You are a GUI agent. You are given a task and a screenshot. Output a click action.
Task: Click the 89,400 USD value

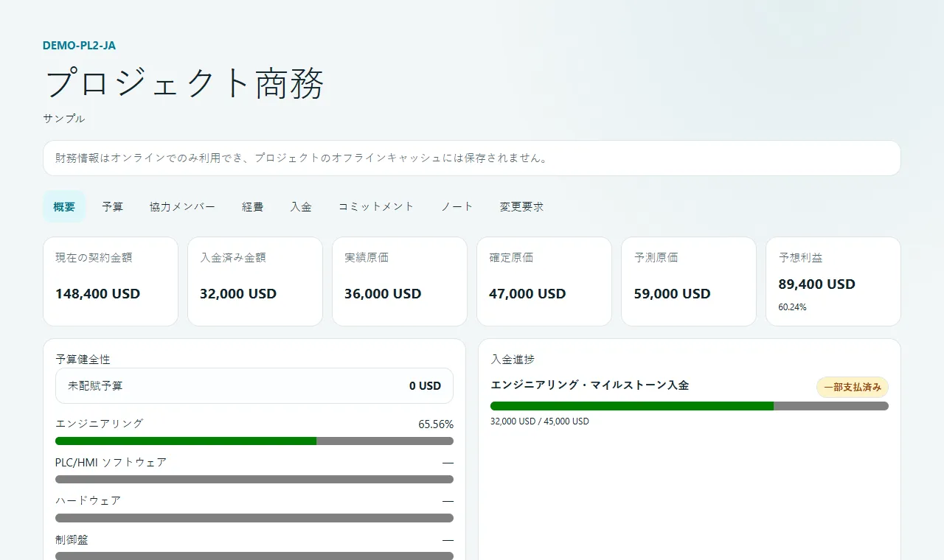point(816,284)
